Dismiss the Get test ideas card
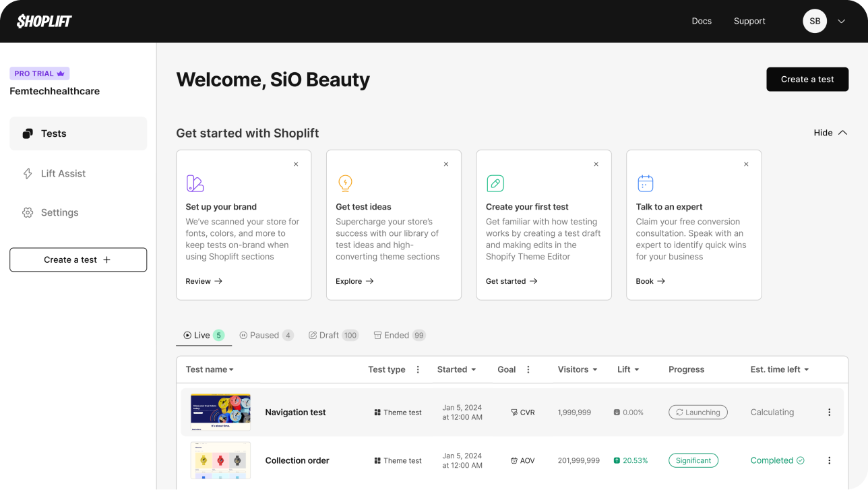The width and height of the screenshot is (868, 490). tap(446, 164)
